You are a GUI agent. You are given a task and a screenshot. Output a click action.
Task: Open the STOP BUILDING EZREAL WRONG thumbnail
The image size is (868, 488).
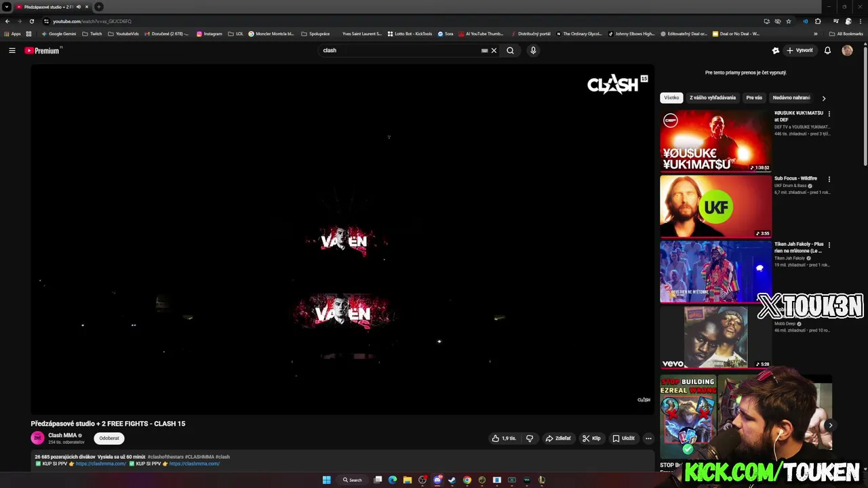pyautogui.click(x=688, y=418)
